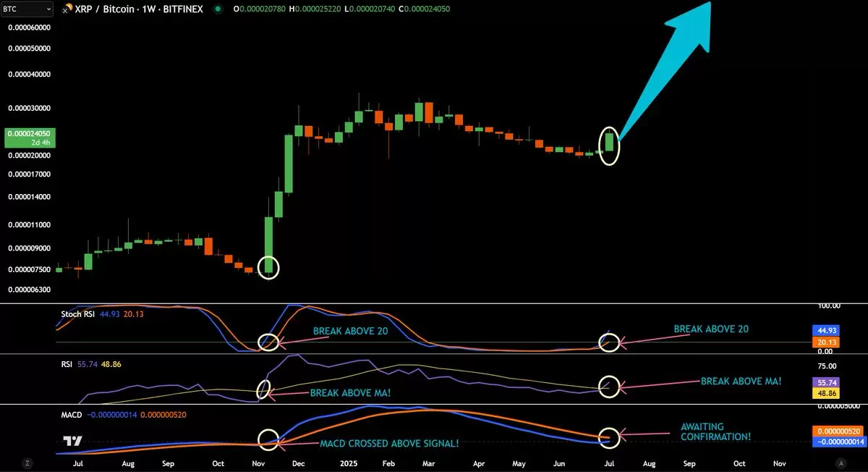868x472 pixels.
Task: Click the green market status dot
Action: click(218, 9)
